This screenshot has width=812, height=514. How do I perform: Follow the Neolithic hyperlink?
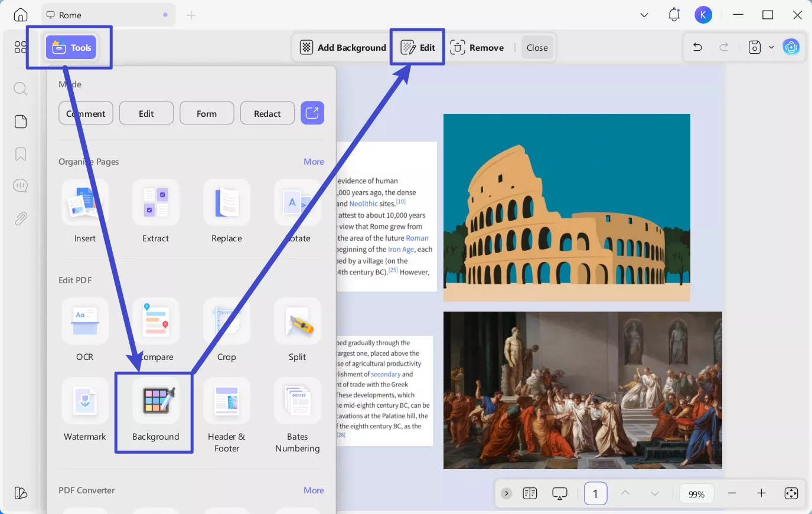click(x=363, y=204)
